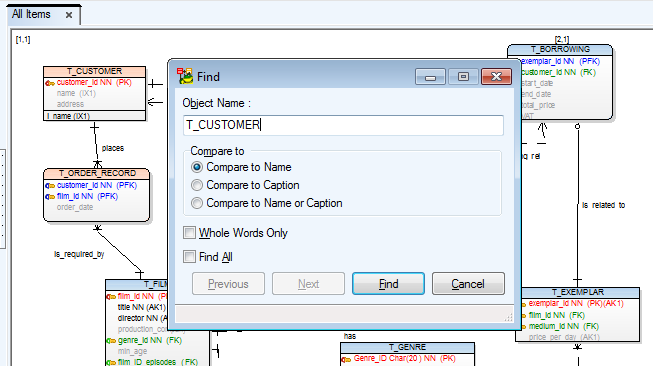The height and width of the screenshot is (366, 653).
Task: Maximize the Find dialog
Action: pos(463,77)
